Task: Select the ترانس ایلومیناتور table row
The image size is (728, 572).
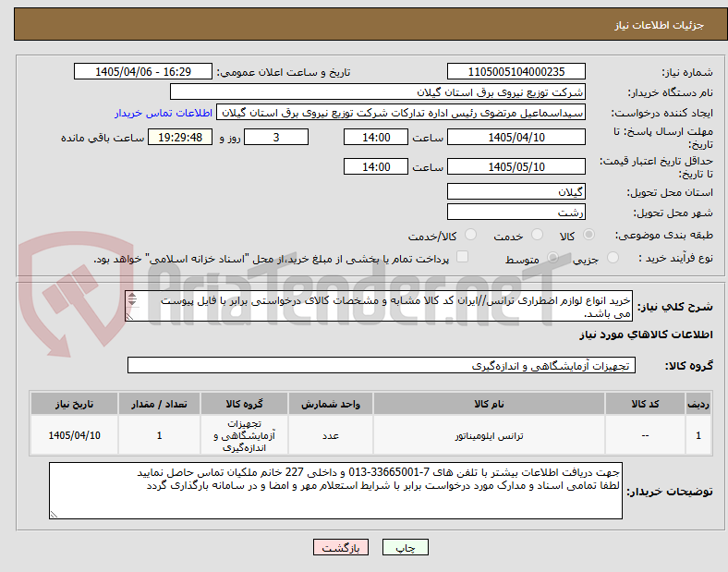Action: 370,435
